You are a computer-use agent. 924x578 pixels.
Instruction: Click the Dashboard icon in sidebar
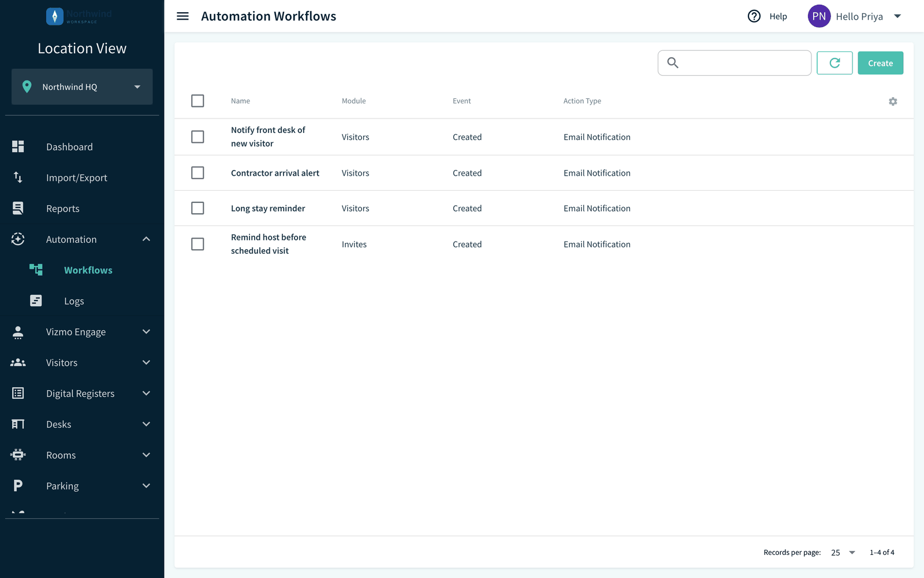point(18,147)
